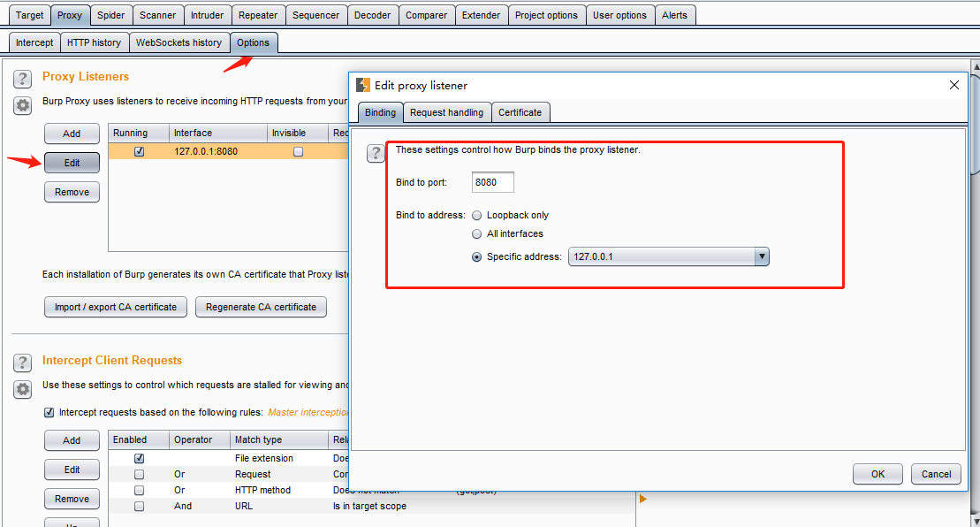980x527 pixels.
Task: Remove the selected proxy listener
Action: pyautogui.click(x=72, y=192)
